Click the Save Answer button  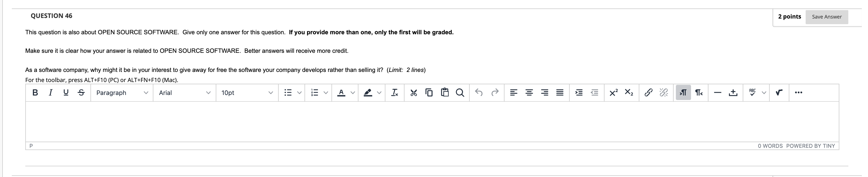pyautogui.click(x=827, y=17)
